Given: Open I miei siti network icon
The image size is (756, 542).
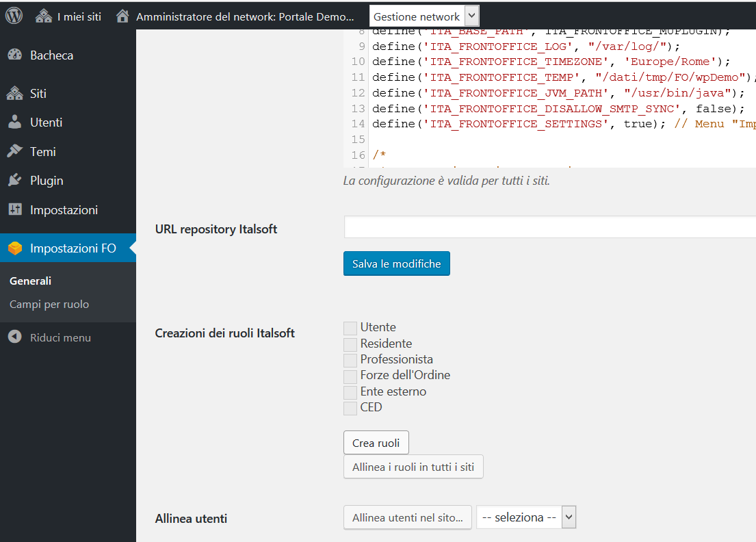Looking at the screenshot, I should (44, 16).
